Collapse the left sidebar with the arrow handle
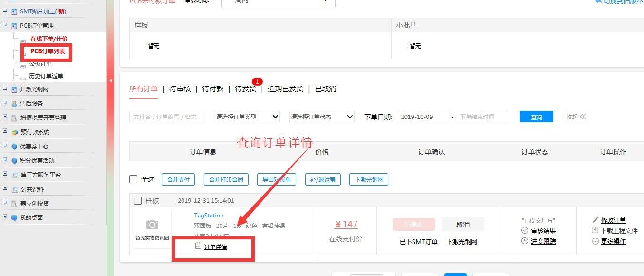Viewport: 644px width, 276px height. pos(111,81)
